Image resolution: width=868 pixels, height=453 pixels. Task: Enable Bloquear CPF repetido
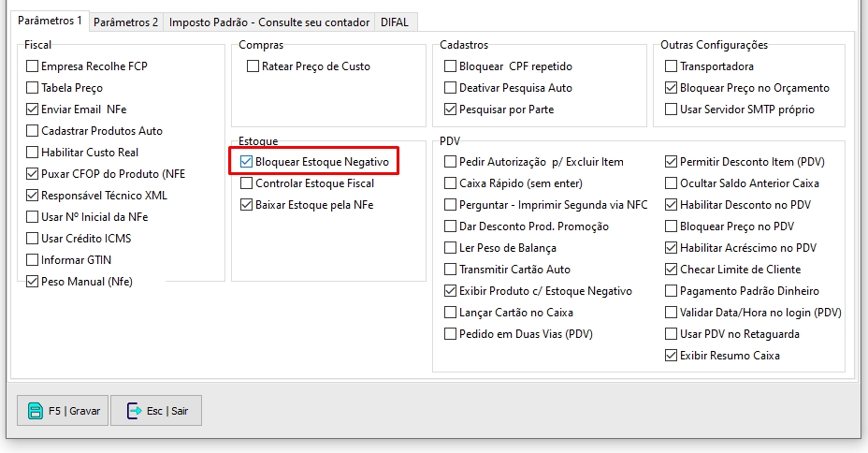tap(451, 66)
